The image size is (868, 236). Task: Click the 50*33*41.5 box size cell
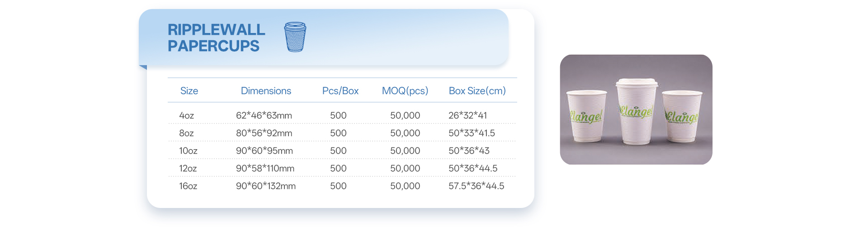[x=472, y=133]
